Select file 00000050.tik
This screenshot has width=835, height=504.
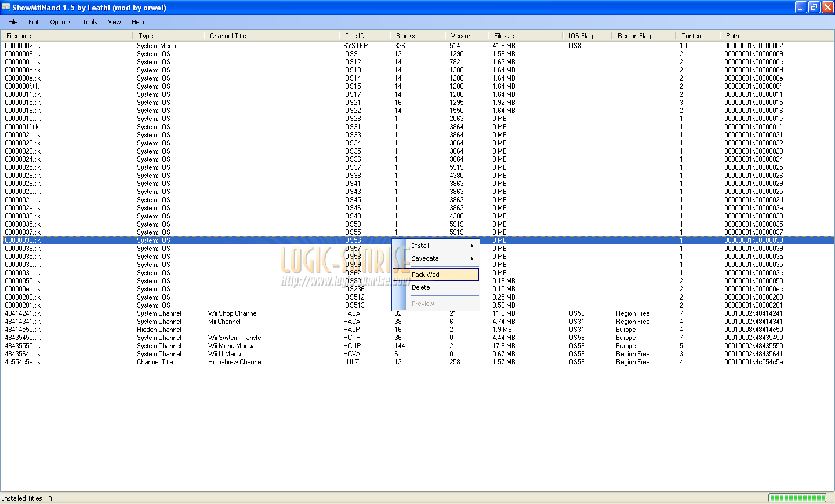23,281
